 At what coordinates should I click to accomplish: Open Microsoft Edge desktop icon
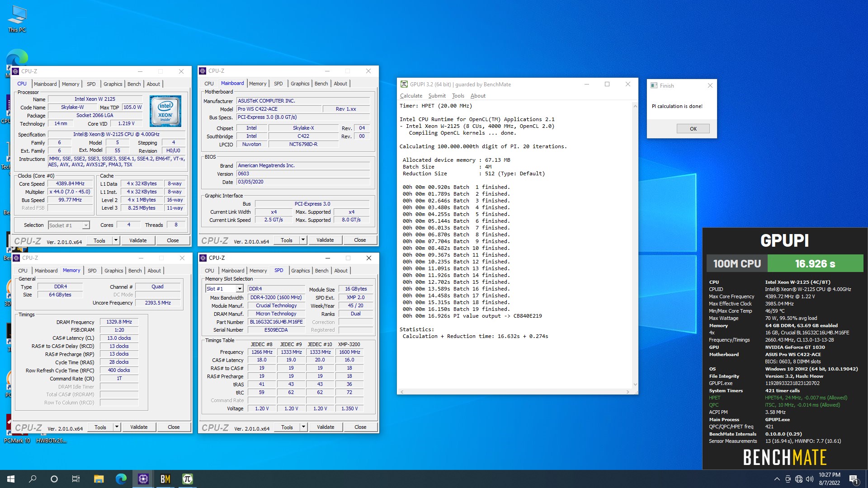[x=17, y=59]
